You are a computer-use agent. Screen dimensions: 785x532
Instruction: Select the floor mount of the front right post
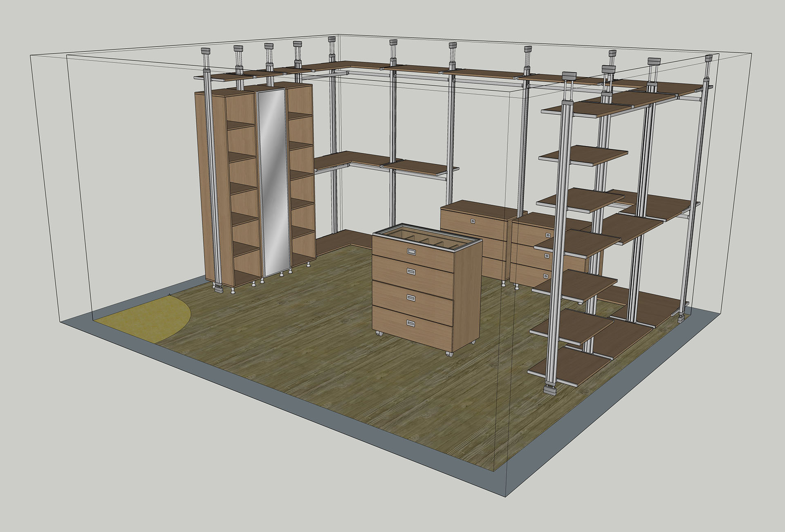(550, 390)
